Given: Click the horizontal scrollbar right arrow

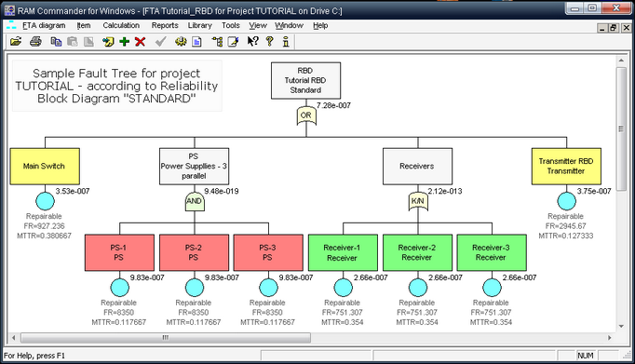Looking at the screenshot, I should [610, 337].
